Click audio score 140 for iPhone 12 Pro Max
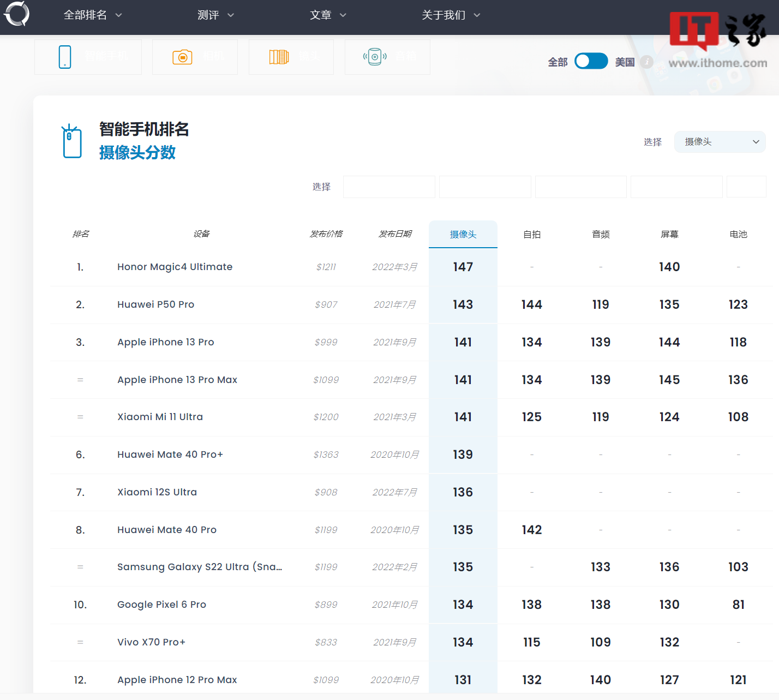Viewport: 779px width, 700px height. [601, 680]
